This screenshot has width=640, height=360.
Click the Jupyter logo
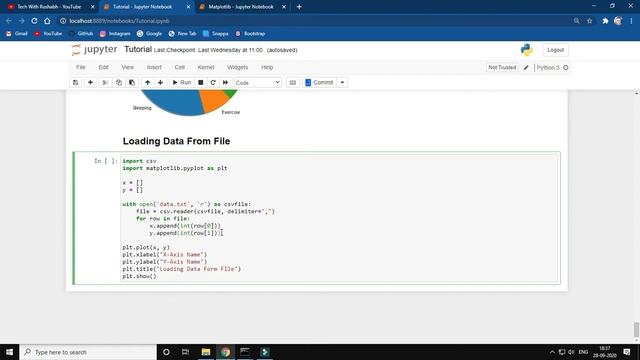click(94, 50)
